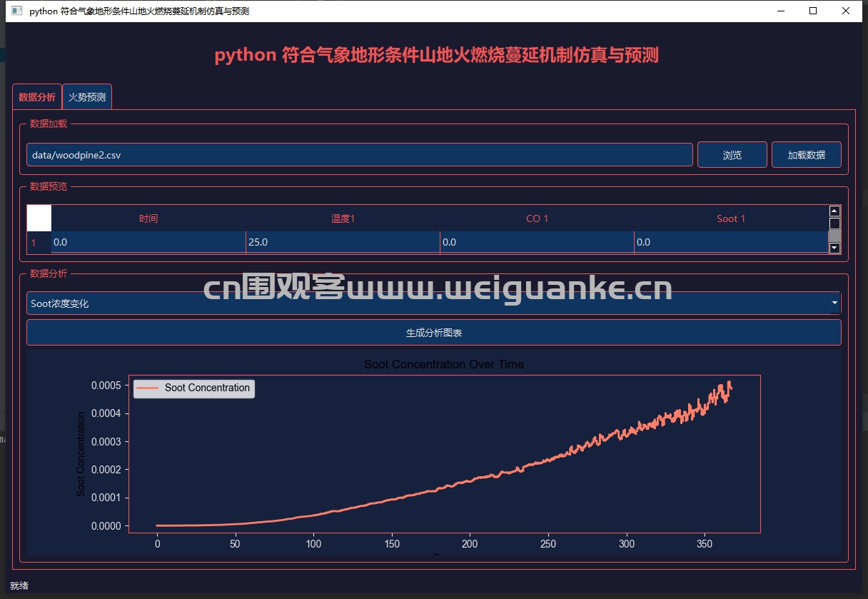Viewport: 868px width, 599px height.
Task: Open the 火势预测 tab
Action: 87,97
